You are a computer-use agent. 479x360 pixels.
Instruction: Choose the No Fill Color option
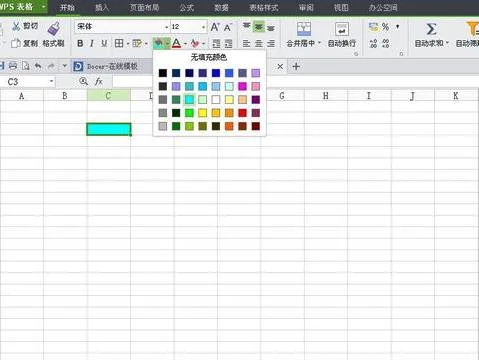(209, 57)
